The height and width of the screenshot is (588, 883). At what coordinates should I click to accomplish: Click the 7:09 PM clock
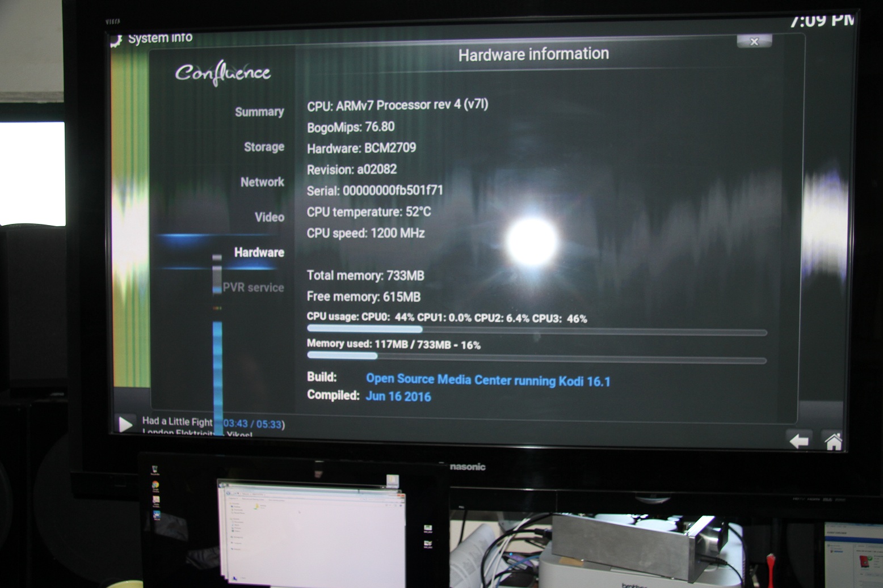click(822, 20)
